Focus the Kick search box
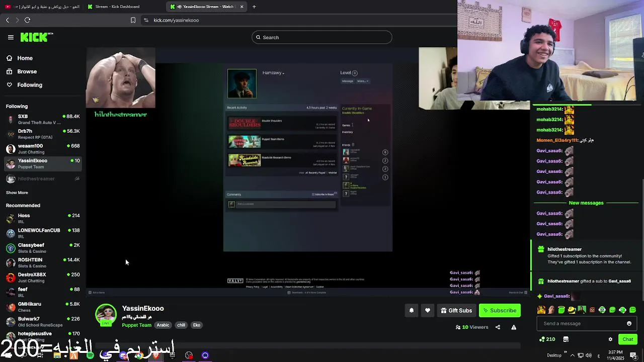This screenshot has height=362, width=644. point(322,37)
